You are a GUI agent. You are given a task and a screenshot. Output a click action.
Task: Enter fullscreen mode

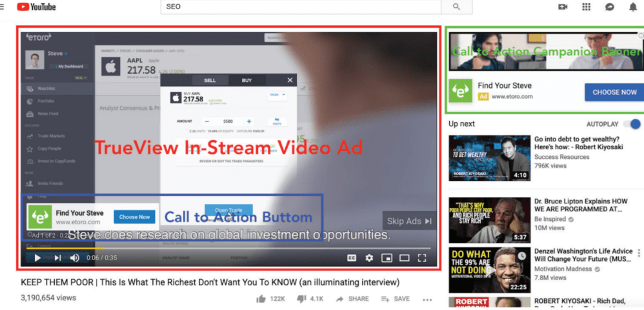click(x=422, y=258)
